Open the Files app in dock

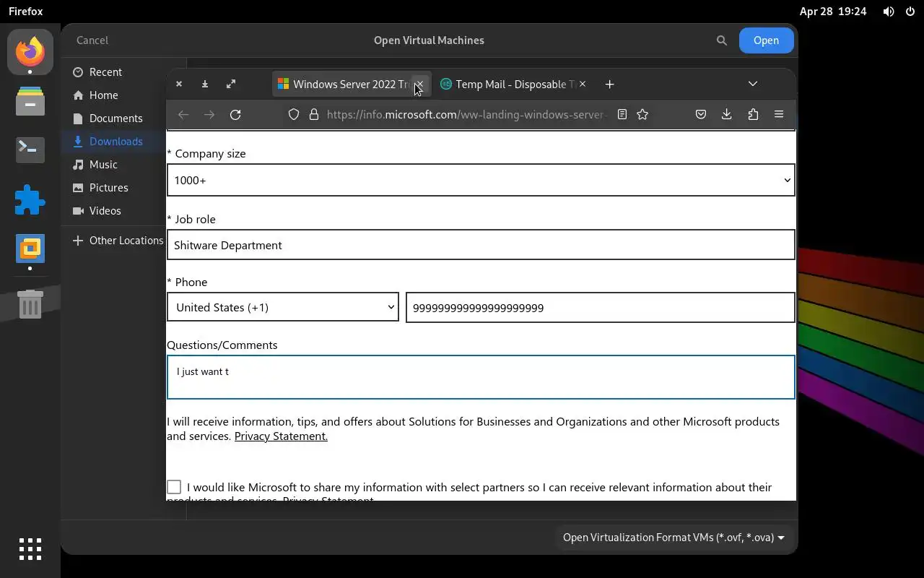coord(30,100)
